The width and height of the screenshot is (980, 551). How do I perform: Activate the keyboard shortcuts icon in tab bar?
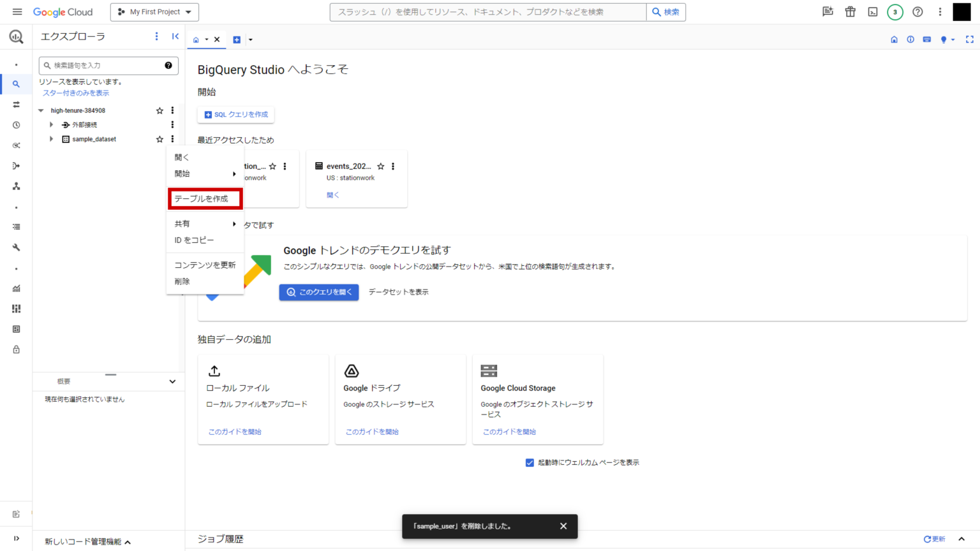pyautogui.click(x=926, y=39)
